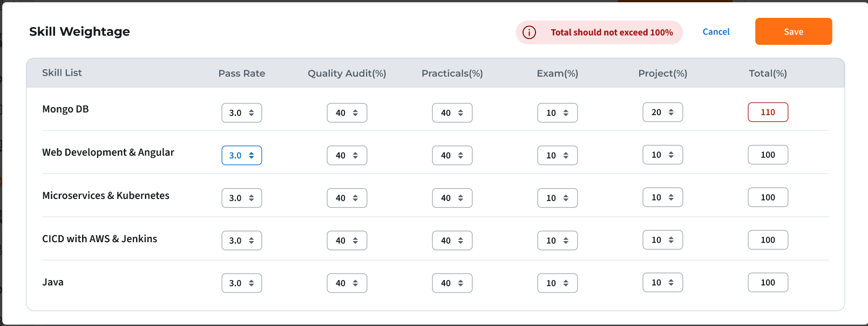Click the Web Development & Angular Total field
This screenshot has height=326, width=868.
[x=768, y=155]
